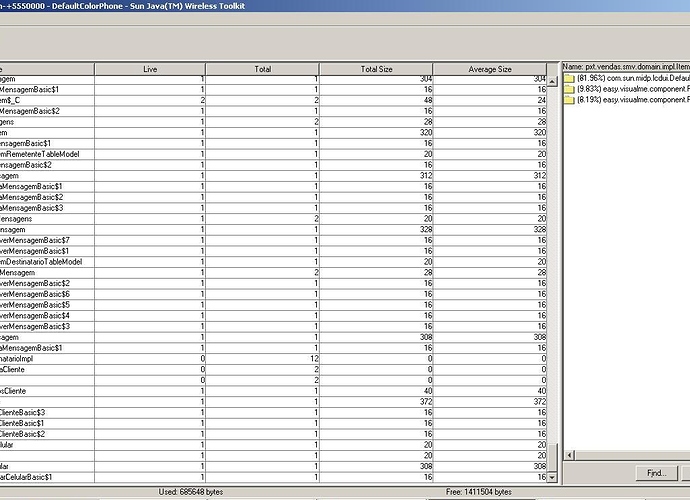Click the table's scroll up arrow
Image resolution: width=690 pixels, height=500 pixels.
[552, 81]
